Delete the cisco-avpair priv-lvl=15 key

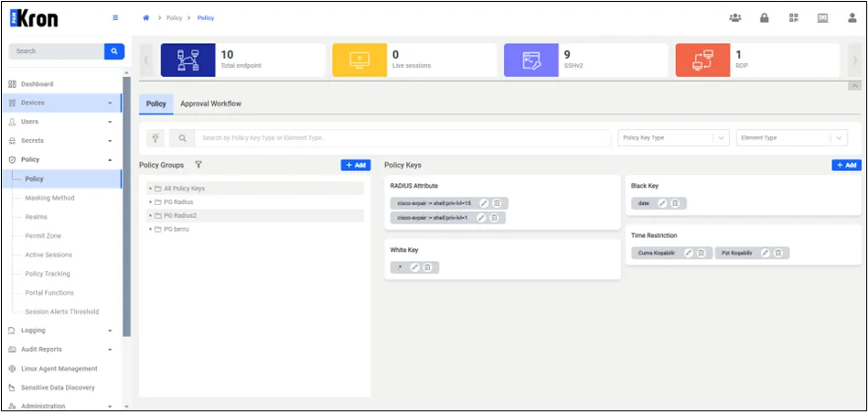click(497, 203)
